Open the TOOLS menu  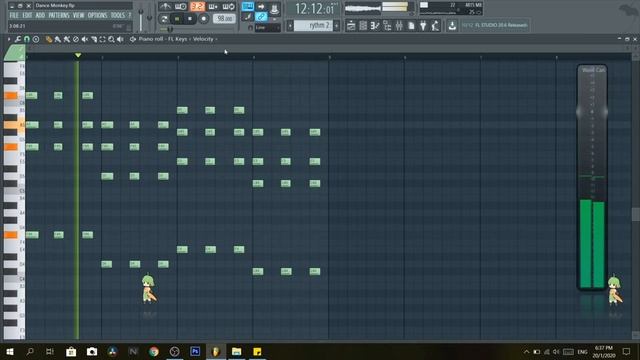(118, 16)
